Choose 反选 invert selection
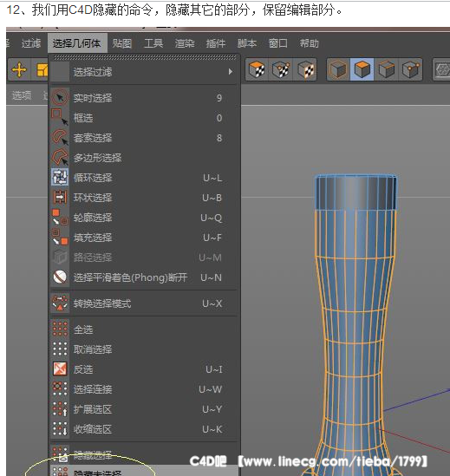 click(x=144, y=369)
